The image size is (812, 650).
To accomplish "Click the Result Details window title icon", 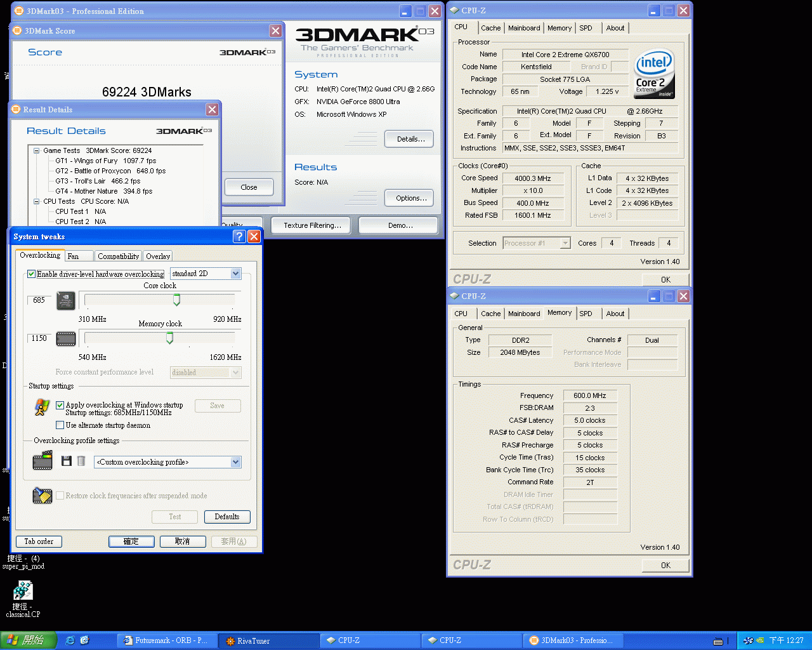I will tap(16, 109).
